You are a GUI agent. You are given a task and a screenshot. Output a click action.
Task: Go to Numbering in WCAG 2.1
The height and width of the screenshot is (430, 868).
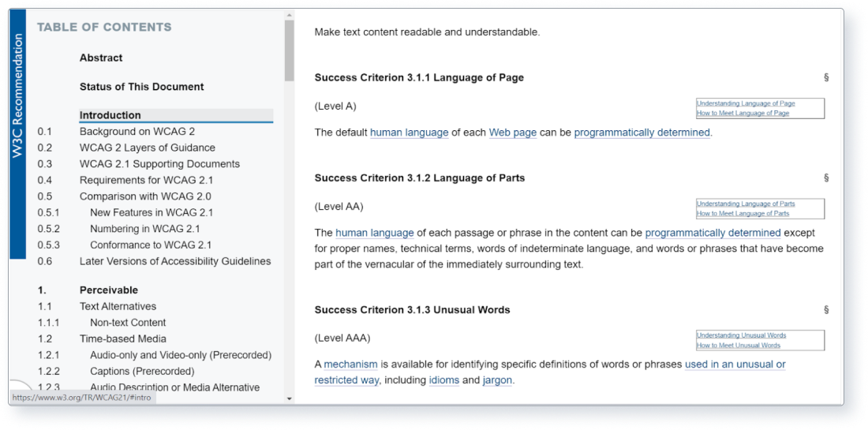coord(145,229)
